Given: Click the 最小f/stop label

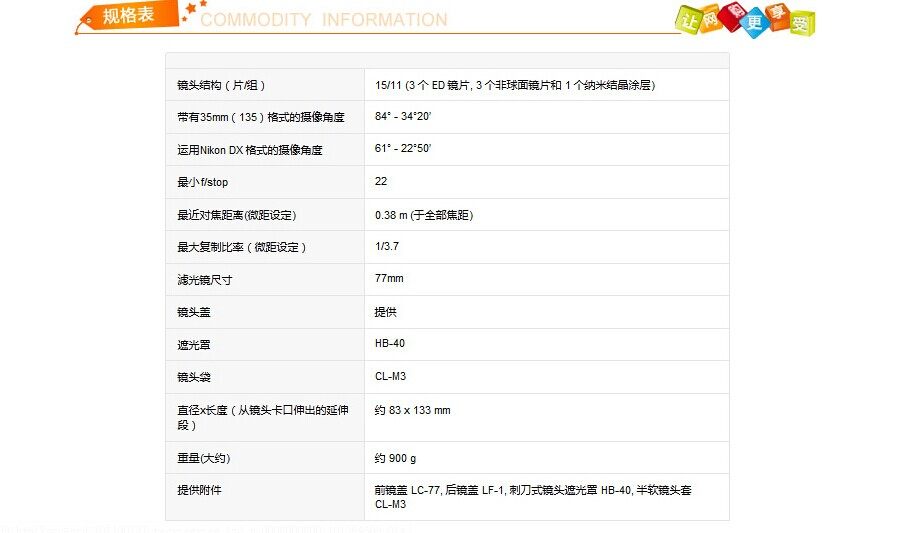Looking at the screenshot, I should coord(203,182).
